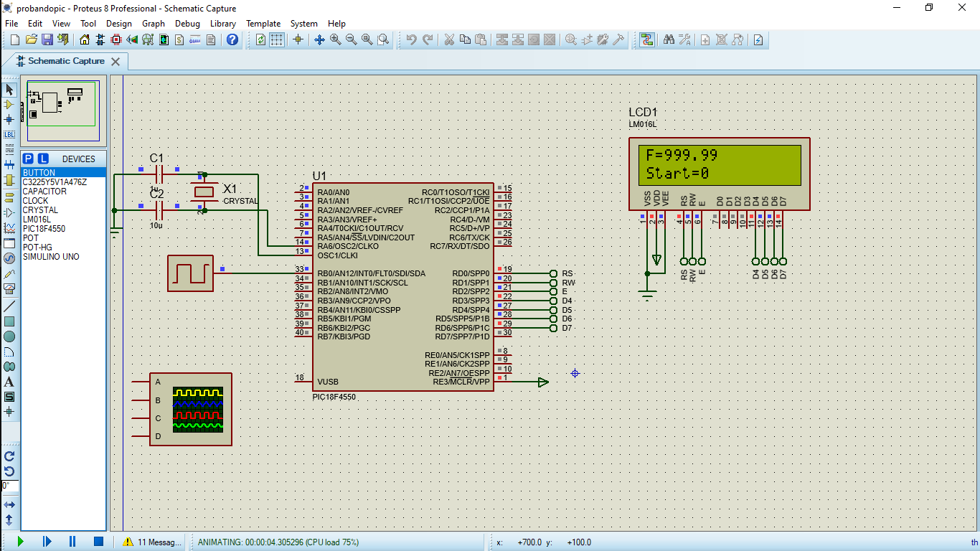980x551 pixels.
Task: Step the simulation frame by frame
Action: (x=47, y=542)
